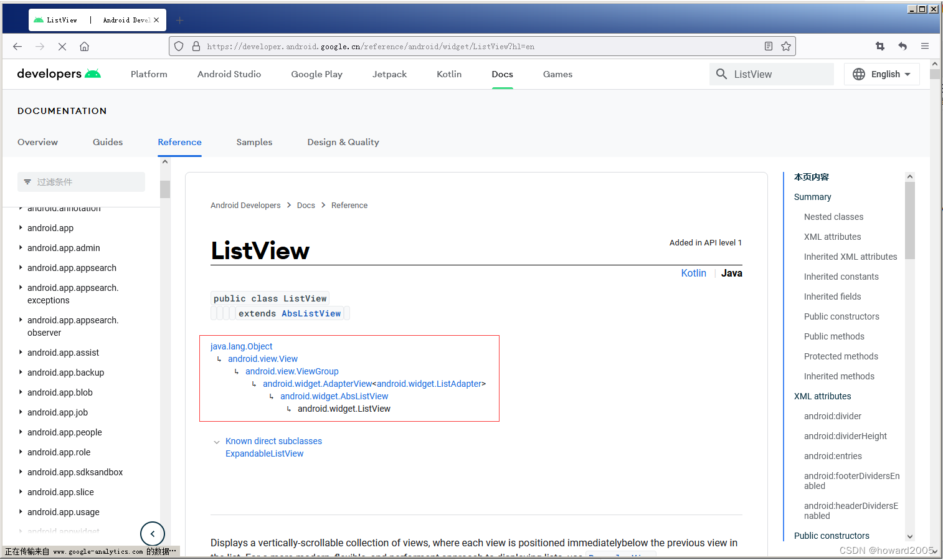
Task: Expand android.app tree node
Action: point(21,228)
